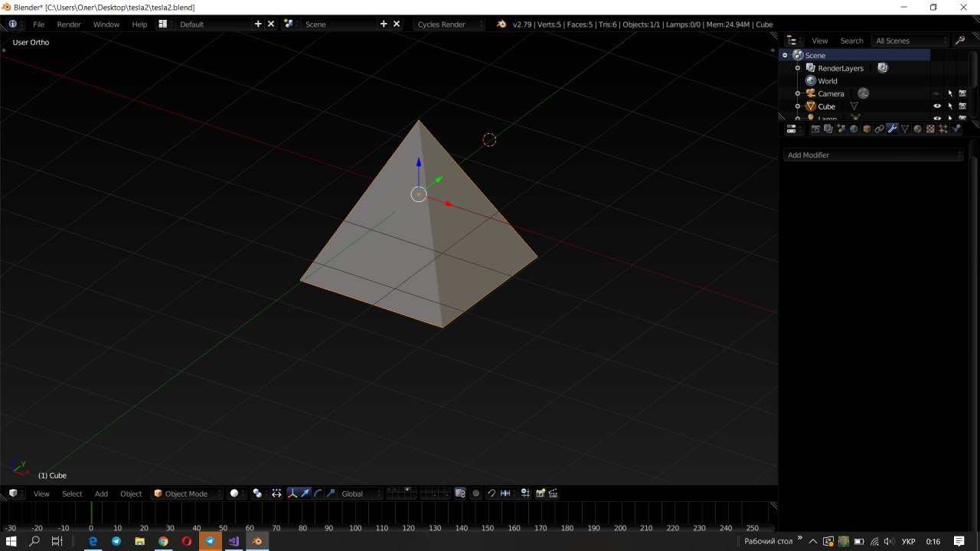
Task: Open the 3D view Select menu
Action: (72, 494)
